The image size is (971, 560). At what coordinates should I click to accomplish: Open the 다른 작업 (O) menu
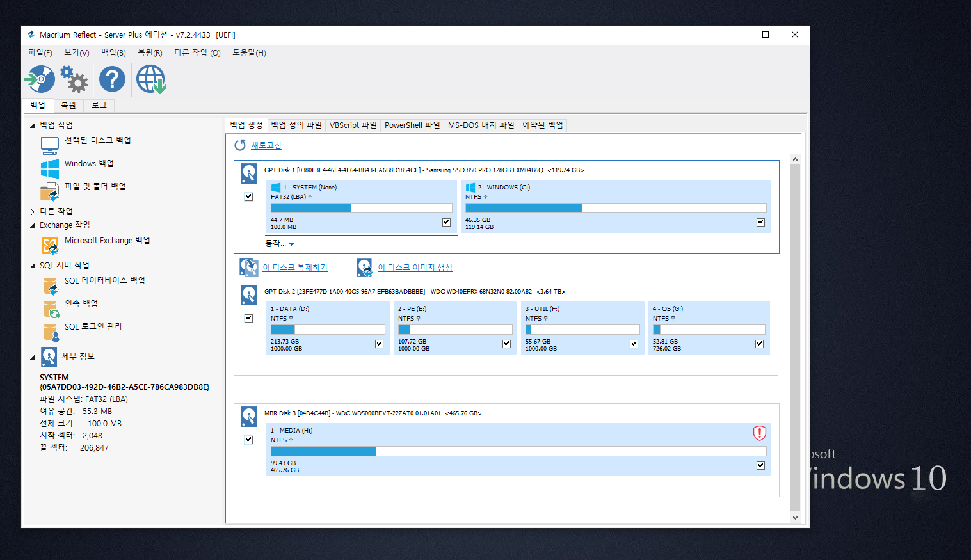click(x=197, y=52)
